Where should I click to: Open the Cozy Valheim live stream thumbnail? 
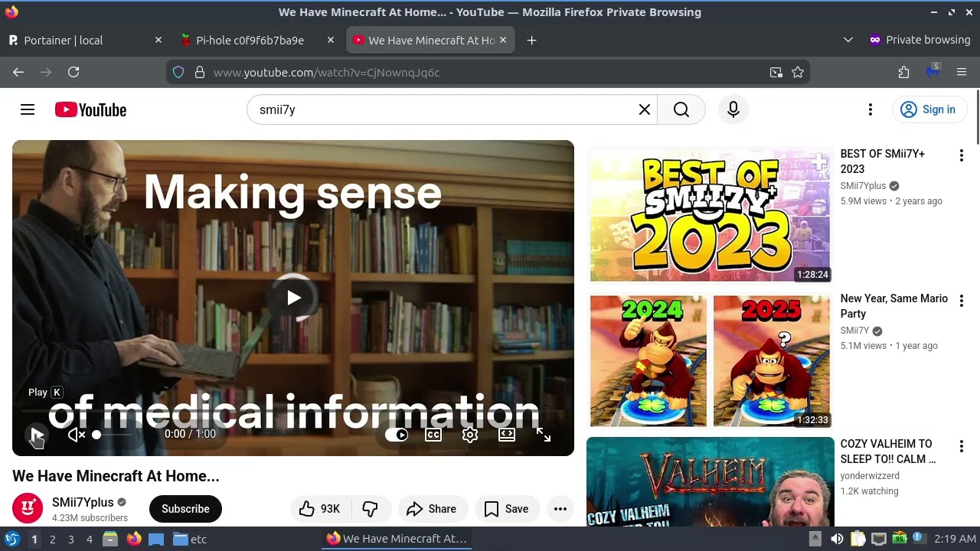(x=710, y=482)
